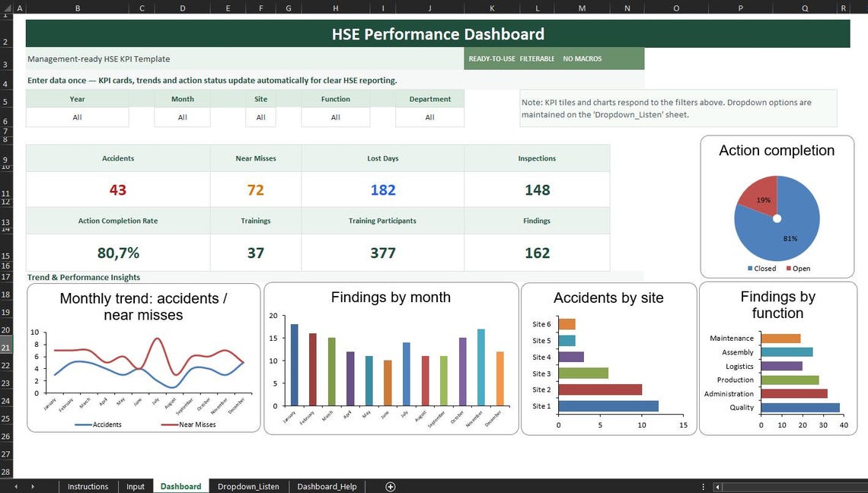The height and width of the screenshot is (493, 868).
Task: Click the Accidents legend in trend chart
Action: [98, 425]
